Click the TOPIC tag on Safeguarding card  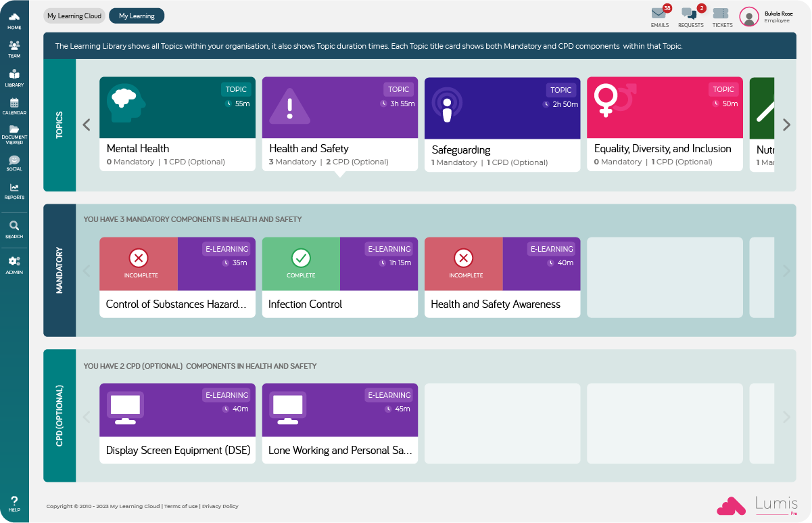coord(561,90)
